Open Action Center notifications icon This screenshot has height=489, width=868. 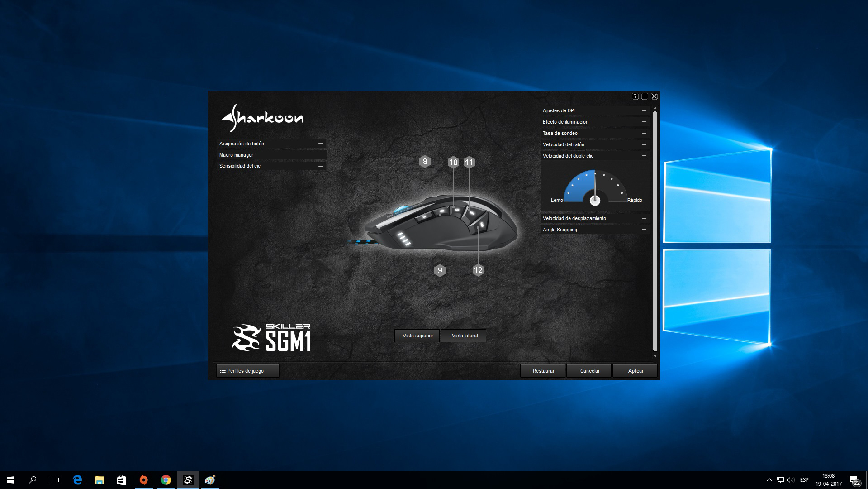coord(854,480)
